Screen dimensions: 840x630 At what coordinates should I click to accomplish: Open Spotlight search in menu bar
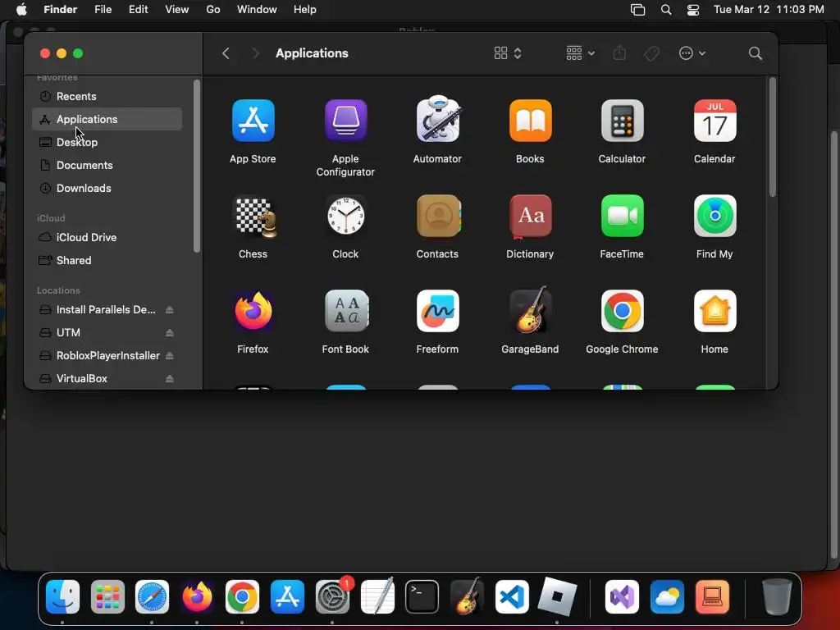point(666,10)
